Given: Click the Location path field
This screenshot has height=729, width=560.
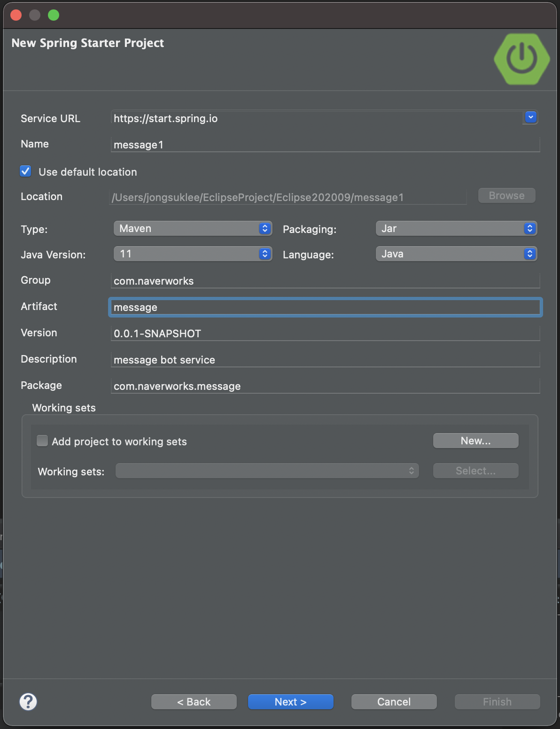Looking at the screenshot, I should click(x=288, y=197).
